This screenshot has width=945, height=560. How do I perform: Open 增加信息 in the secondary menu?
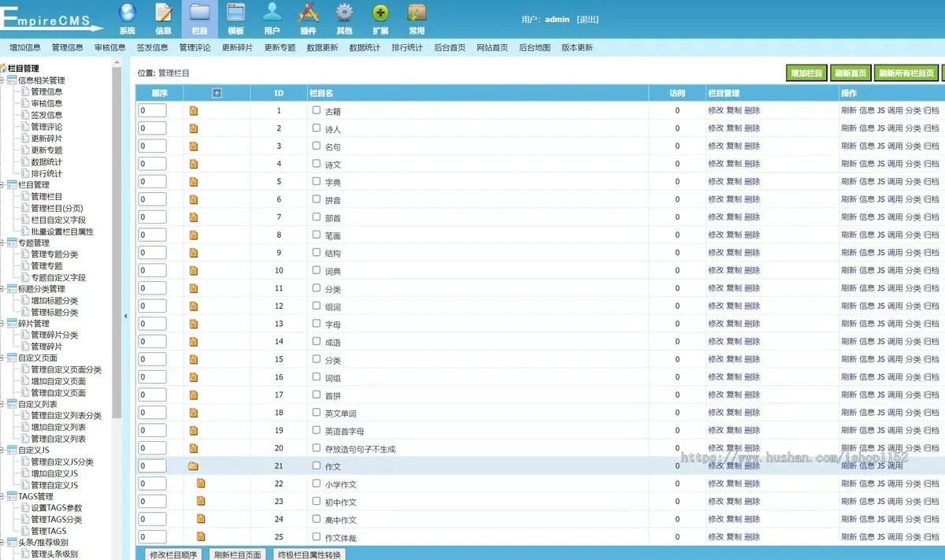coord(25,47)
